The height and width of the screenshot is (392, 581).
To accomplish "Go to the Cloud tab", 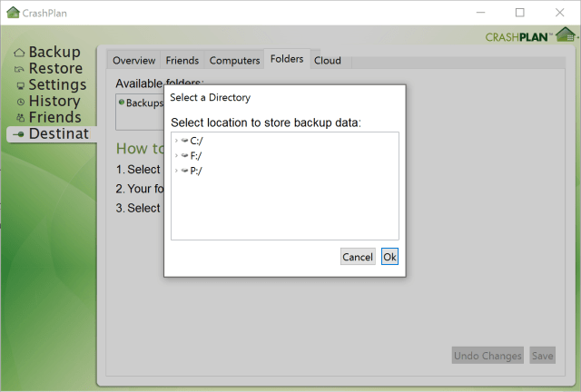I will (x=328, y=60).
